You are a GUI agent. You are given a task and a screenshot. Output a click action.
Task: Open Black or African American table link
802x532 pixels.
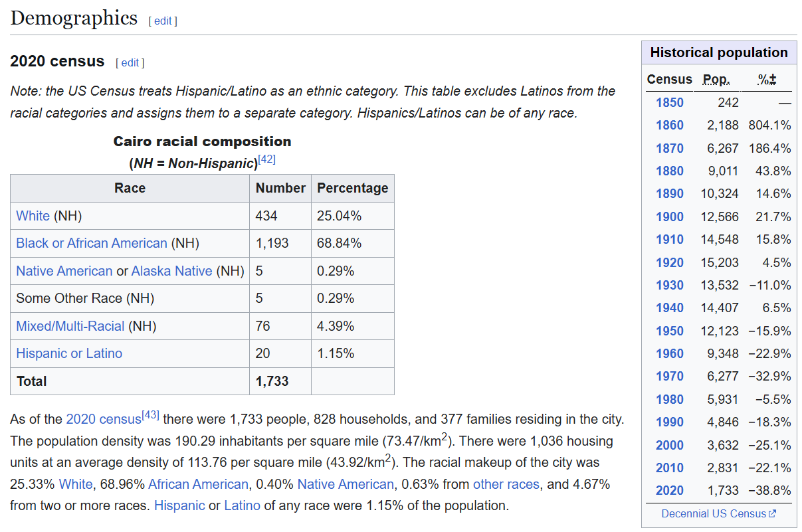click(x=92, y=243)
